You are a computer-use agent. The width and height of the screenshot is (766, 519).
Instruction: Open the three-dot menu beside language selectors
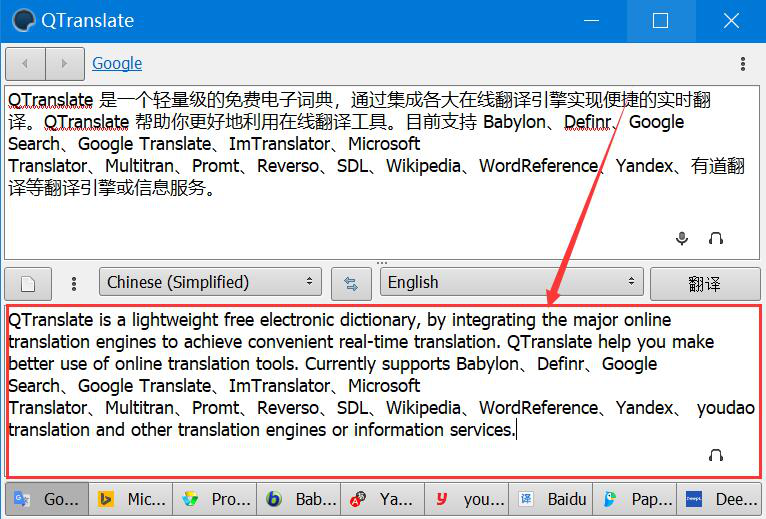[74, 283]
